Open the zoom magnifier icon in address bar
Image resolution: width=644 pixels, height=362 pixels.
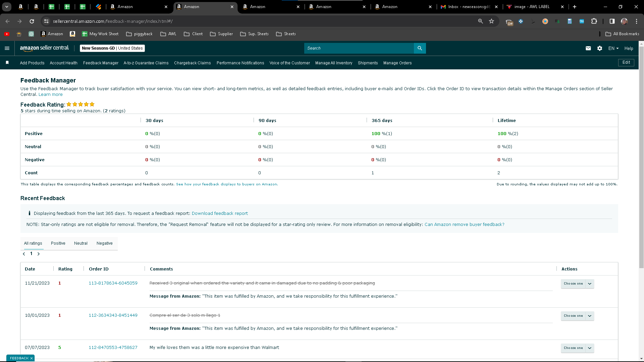tap(480, 21)
